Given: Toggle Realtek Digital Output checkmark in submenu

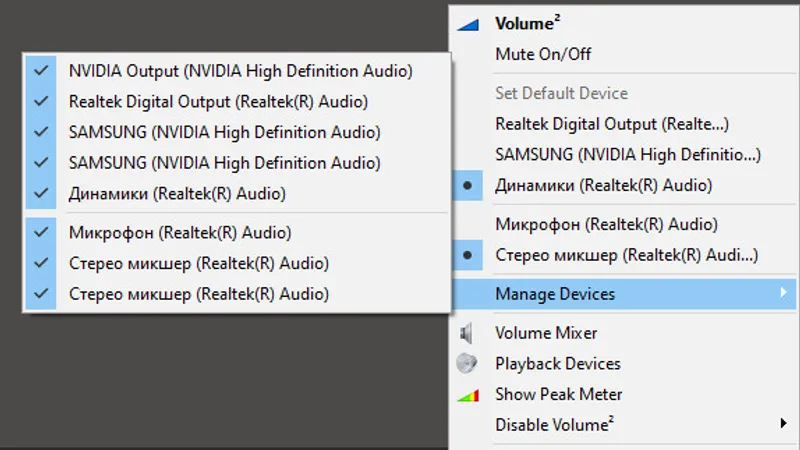Looking at the screenshot, I should (x=41, y=101).
